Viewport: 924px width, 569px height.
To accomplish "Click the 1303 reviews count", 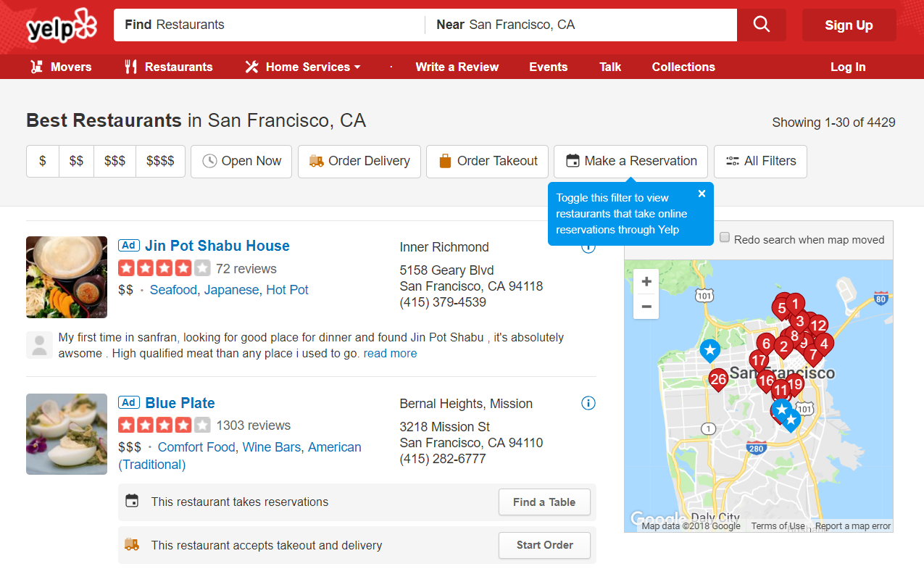I will pos(254,425).
